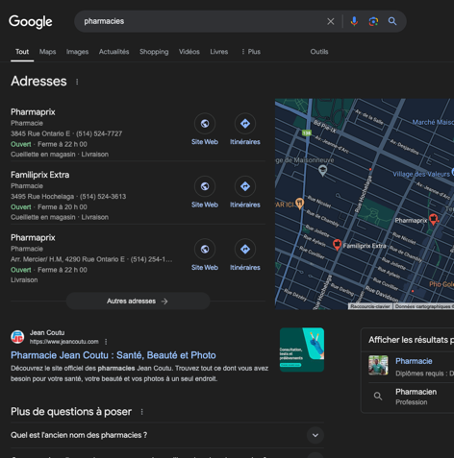Clear the search box with the X icon

pos(331,21)
